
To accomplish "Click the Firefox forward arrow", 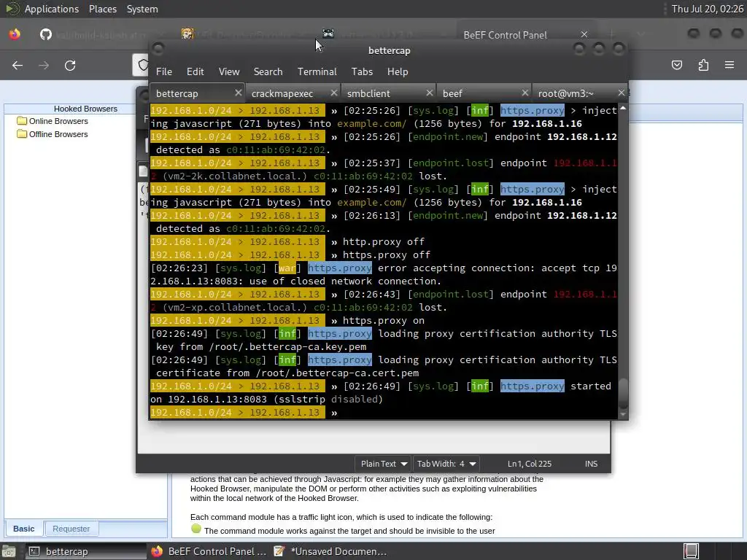I will pos(43,65).
